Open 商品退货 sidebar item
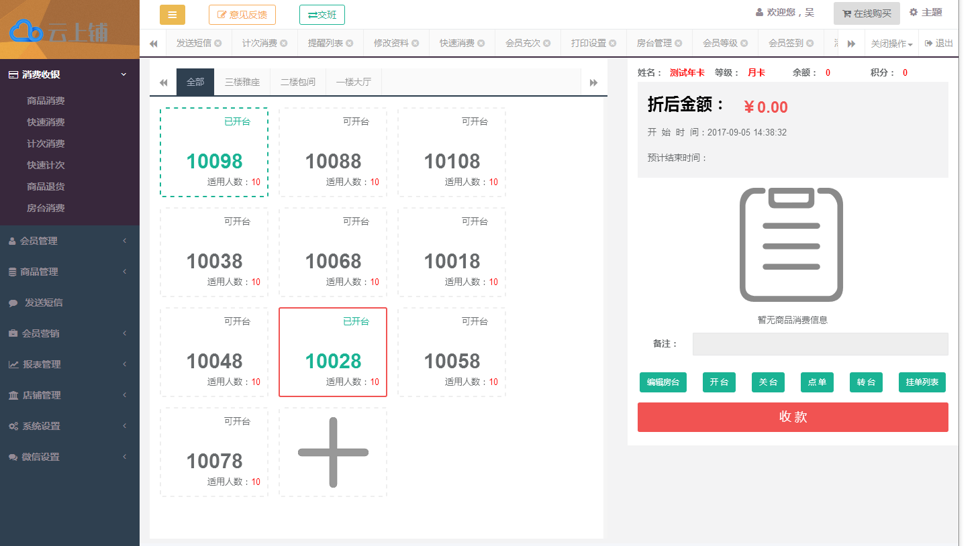Image resolution: width=980 pixels, height=546 pixels. [46, 186]
